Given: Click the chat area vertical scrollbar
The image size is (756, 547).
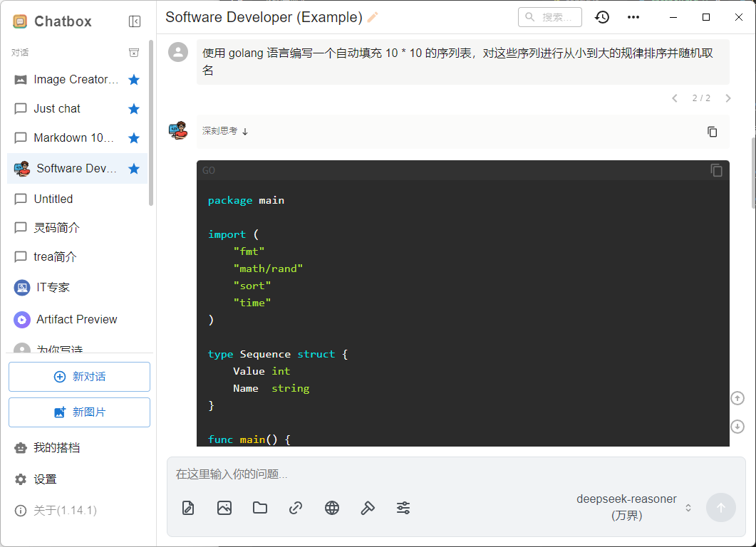Looking at the screenshot, I should tap(752, 171).
